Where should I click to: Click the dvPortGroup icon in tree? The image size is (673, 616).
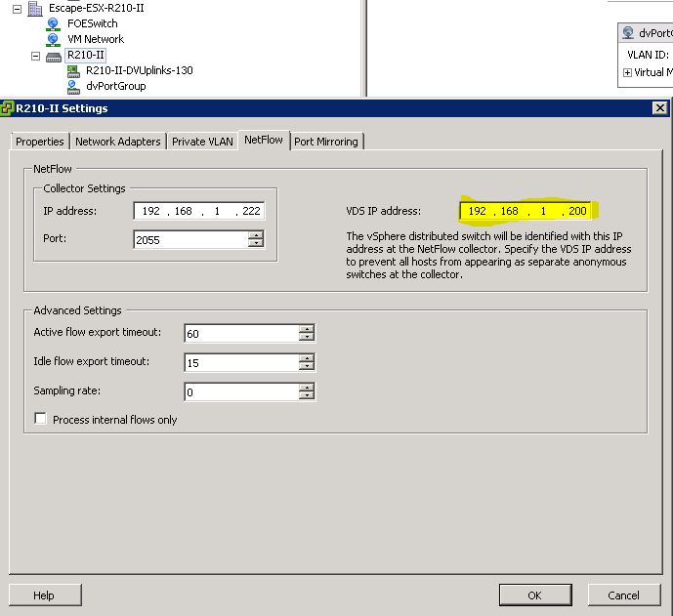(73, 87)
